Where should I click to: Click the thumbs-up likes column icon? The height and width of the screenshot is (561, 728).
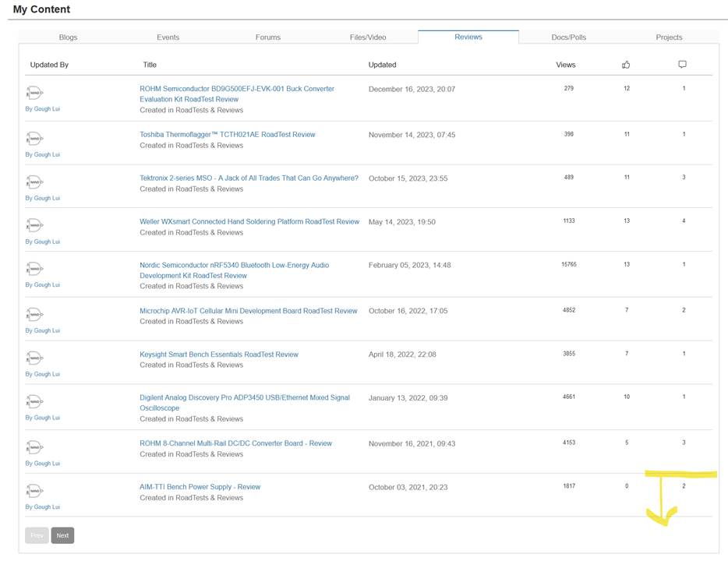626,65
